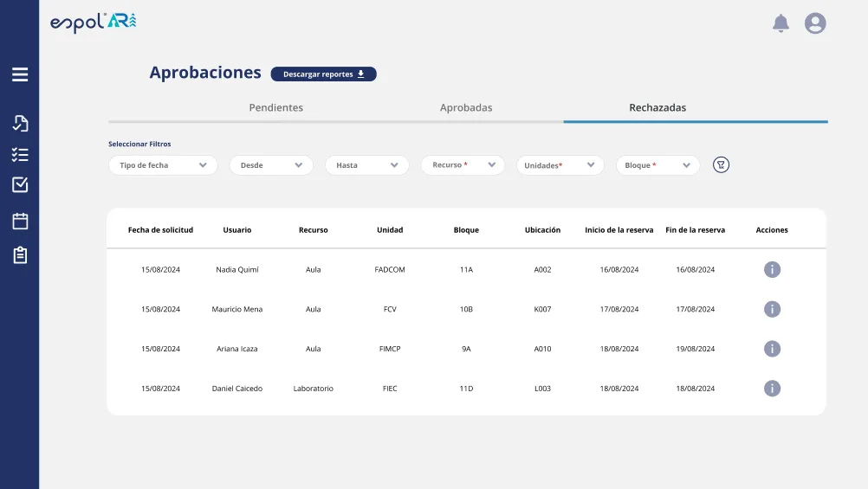Click the FIMCP unit cell
Screen dimensions: 868x489
click(x=390, y=349)
